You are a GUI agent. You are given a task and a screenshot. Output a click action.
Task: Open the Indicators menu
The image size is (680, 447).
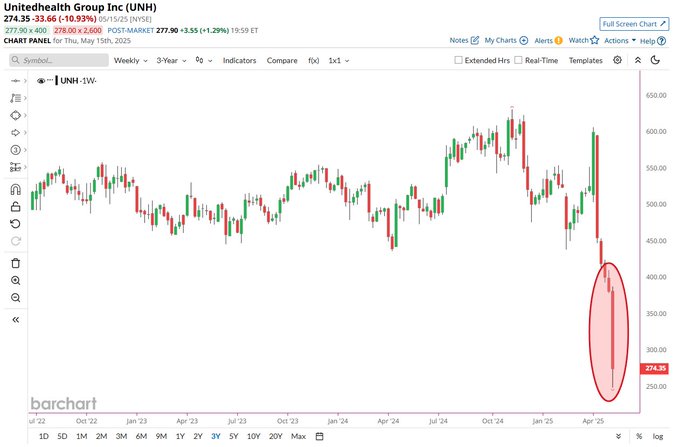point(239,61)
